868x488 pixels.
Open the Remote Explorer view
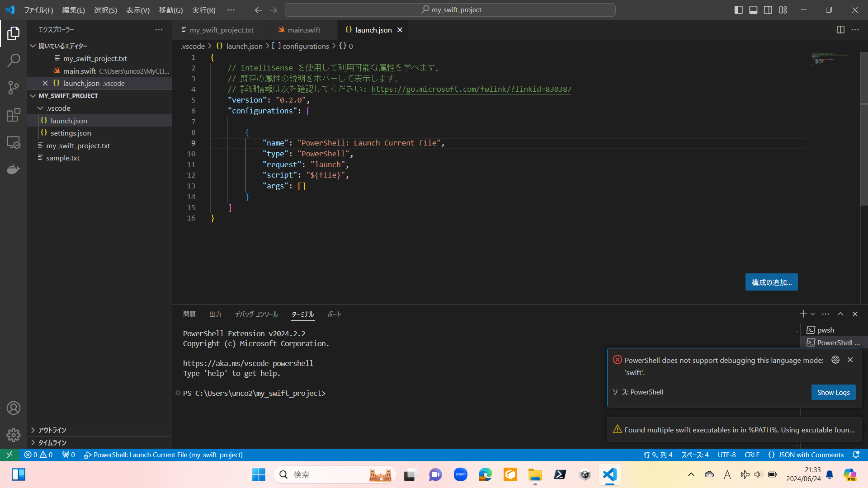(x=14, y=142)
